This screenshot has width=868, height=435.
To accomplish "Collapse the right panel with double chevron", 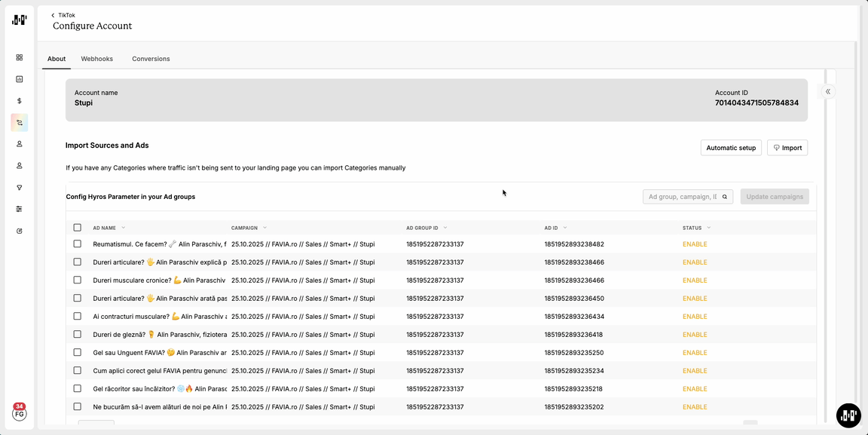I will [828, 91].
